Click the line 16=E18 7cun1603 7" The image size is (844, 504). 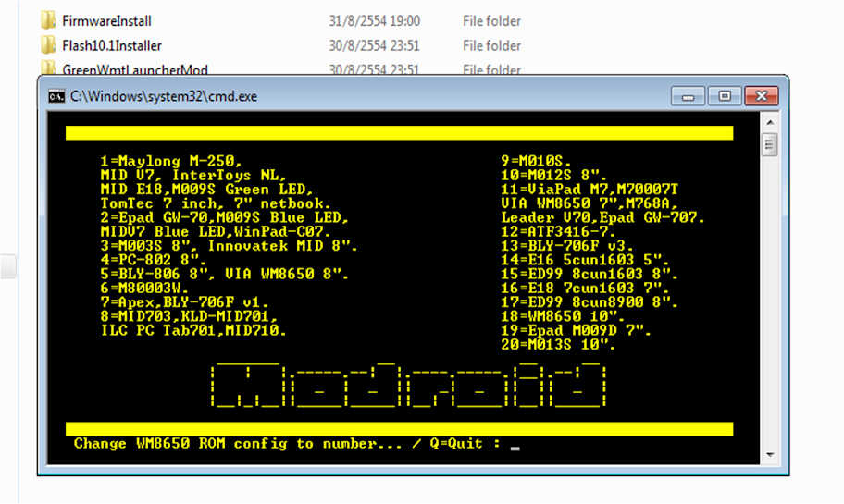tap(585, 289)
